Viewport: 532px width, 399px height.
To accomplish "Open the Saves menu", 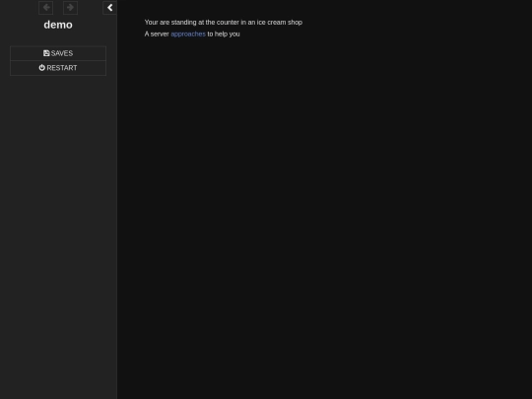I will (58, 53).
